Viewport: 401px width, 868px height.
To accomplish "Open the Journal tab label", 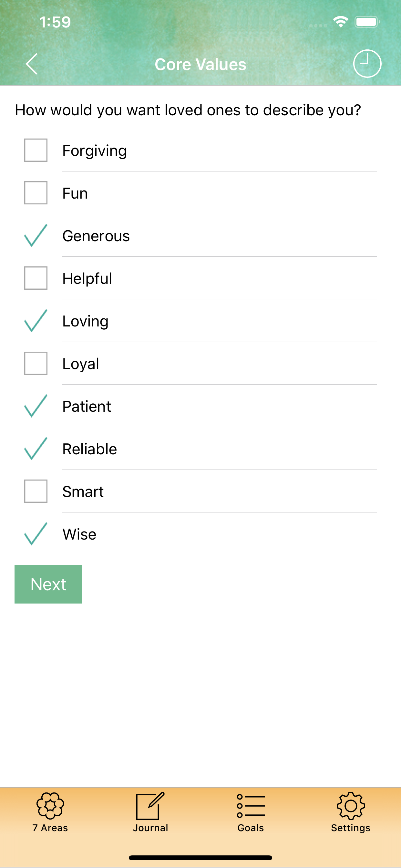I will tap(150, 828).
